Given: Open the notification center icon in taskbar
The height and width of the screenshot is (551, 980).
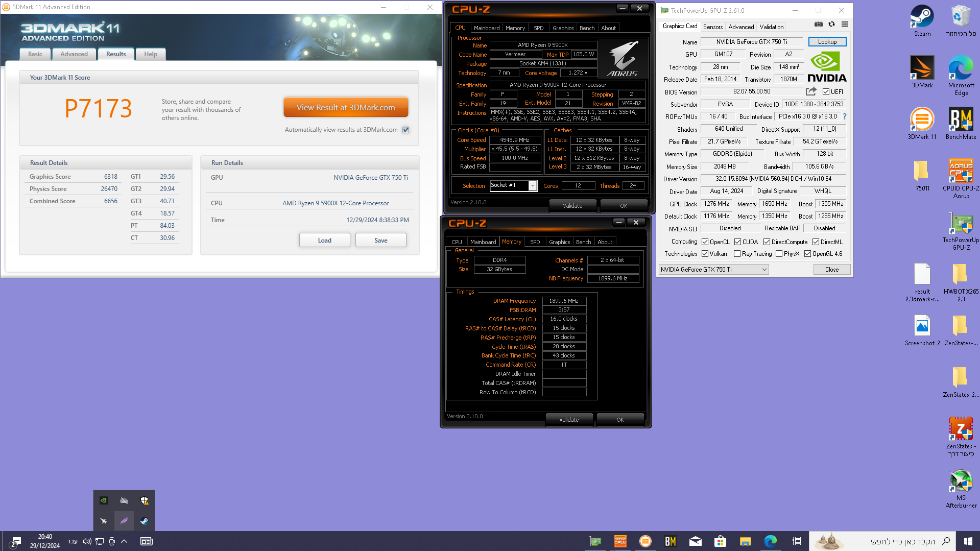Looking at the screenshot, I should (15, 541).
